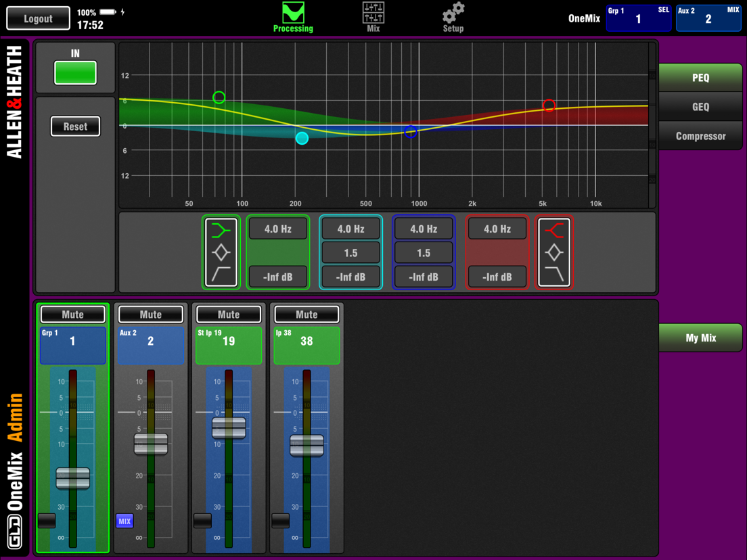This screenshot has height=560, width=747.
Task: Edit cyan band gain -Inf dB
Action: pyautogui.click(x=350, y=277)
